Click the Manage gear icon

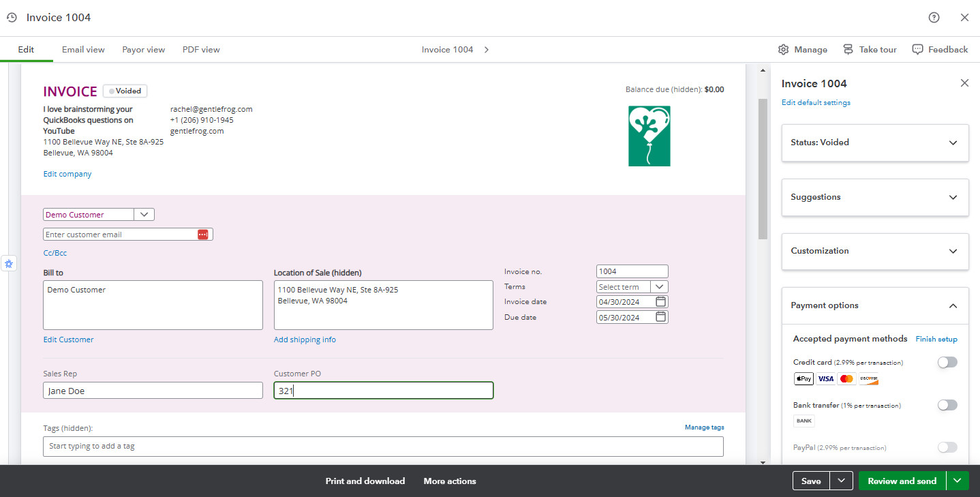tap(784, 50)
